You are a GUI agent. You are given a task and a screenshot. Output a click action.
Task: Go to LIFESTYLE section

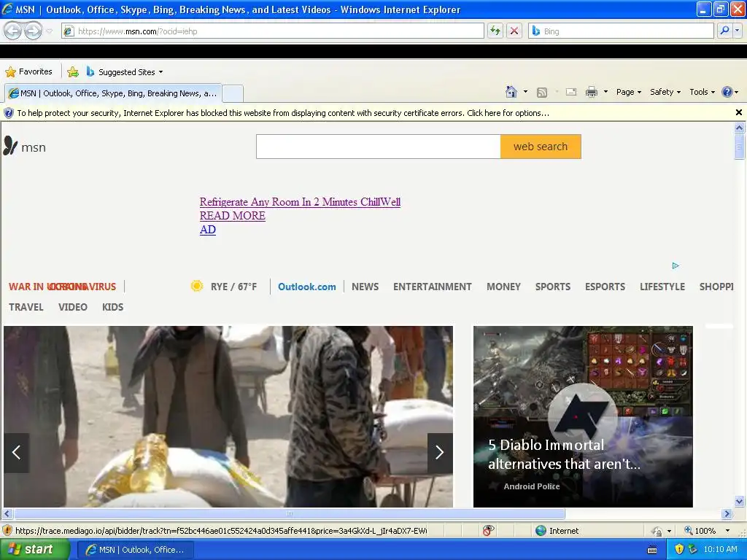(x=662, y=287)
